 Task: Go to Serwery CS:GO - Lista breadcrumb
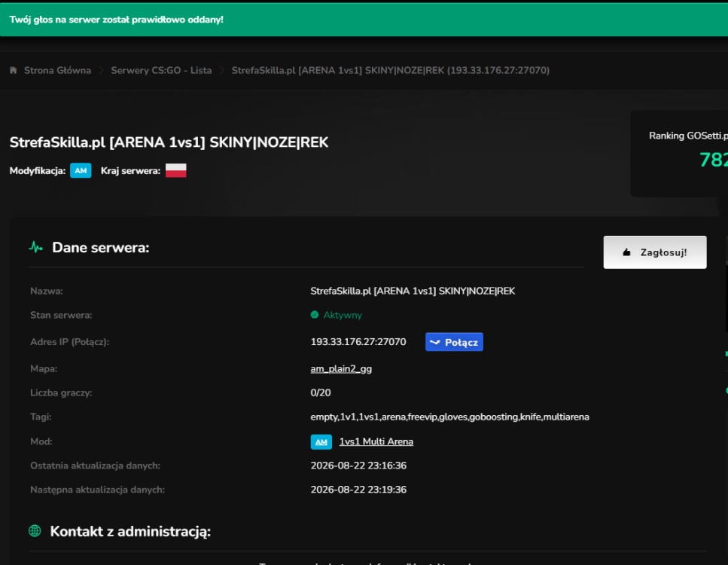point(161,70)
